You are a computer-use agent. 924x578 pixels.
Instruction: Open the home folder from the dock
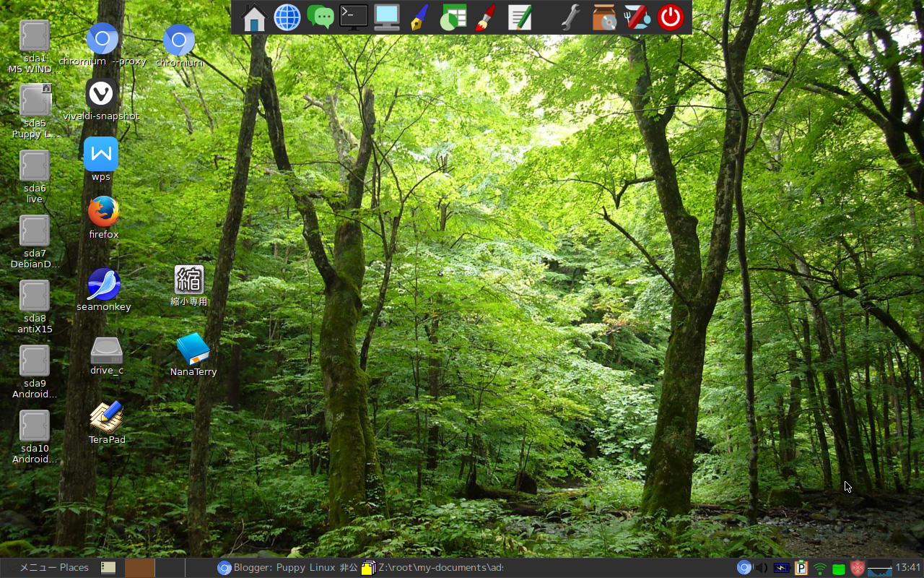coord(253,17)
